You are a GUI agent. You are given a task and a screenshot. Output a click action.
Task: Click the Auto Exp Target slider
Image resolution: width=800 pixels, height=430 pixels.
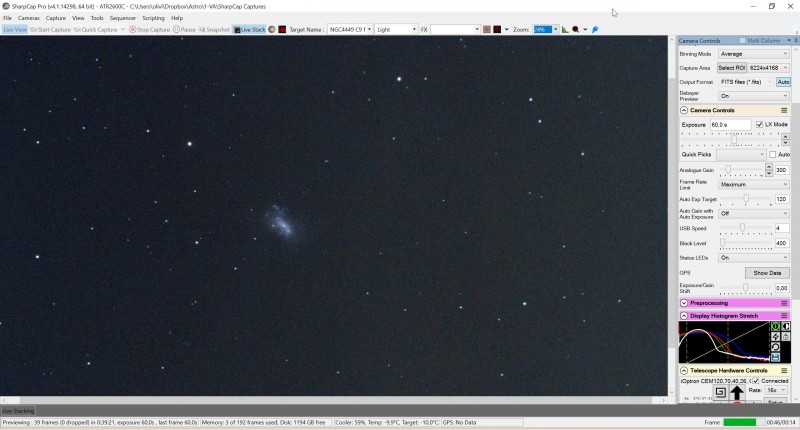[x=745, y=199]
